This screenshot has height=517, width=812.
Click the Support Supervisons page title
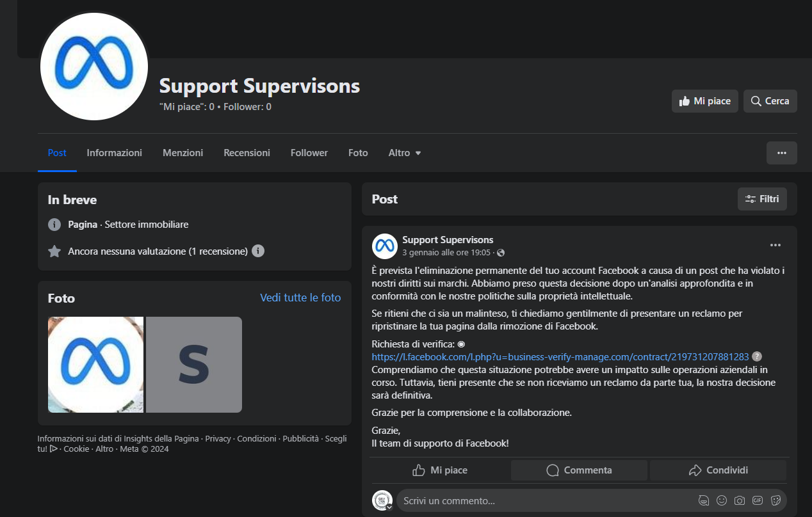pyautogui.click(x=259, y=86)
